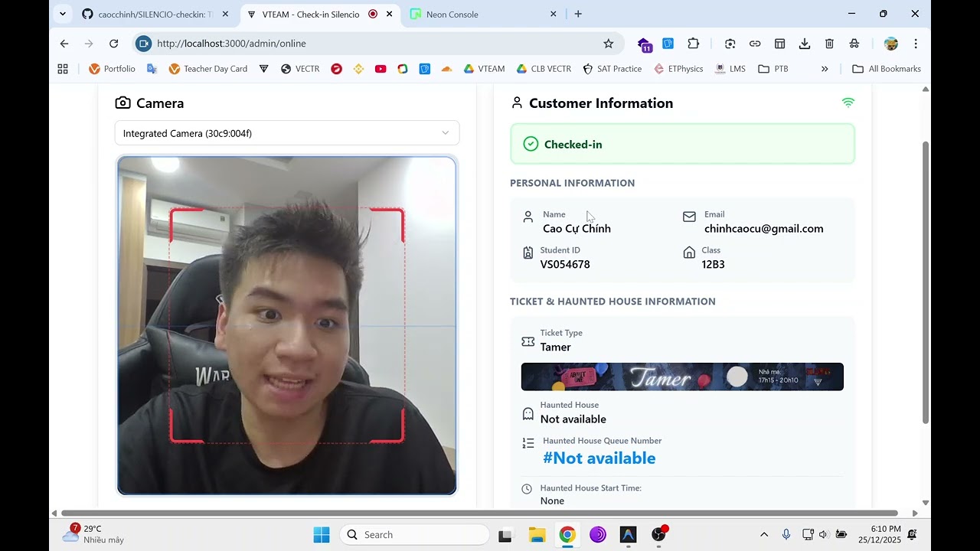Click the incognito-style toolbar icon

coord(854,44)
